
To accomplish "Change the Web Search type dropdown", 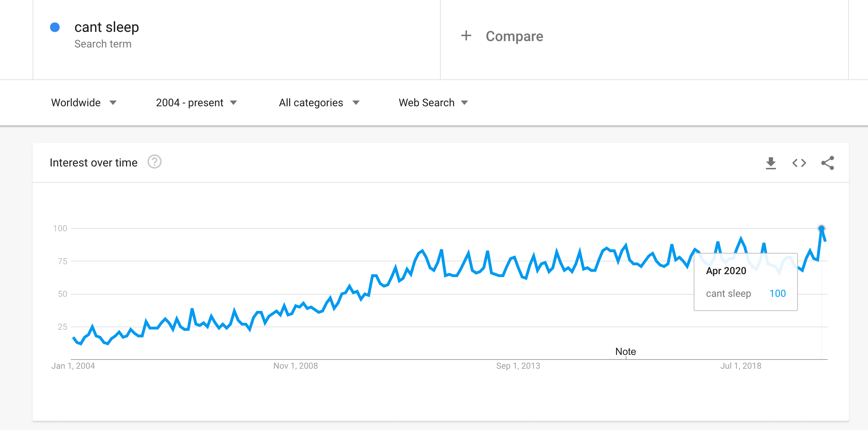I will pyautogui.click(x=433, y=103).
